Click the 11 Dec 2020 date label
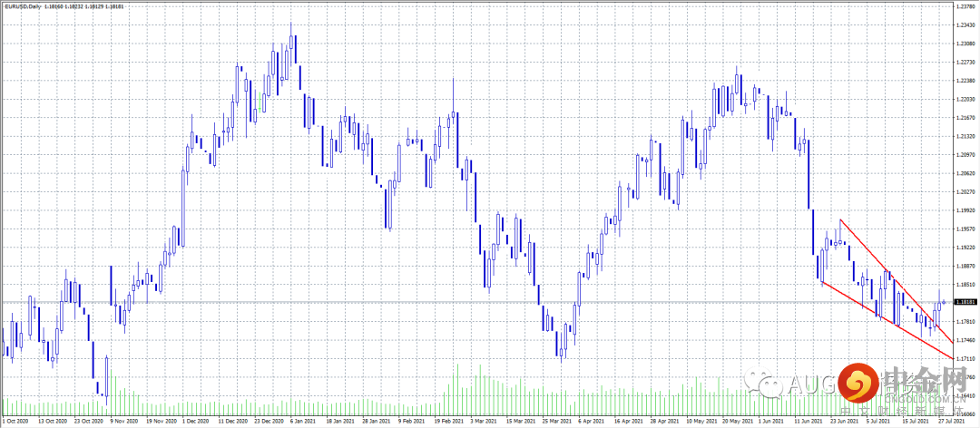 [x=233, y=423]
